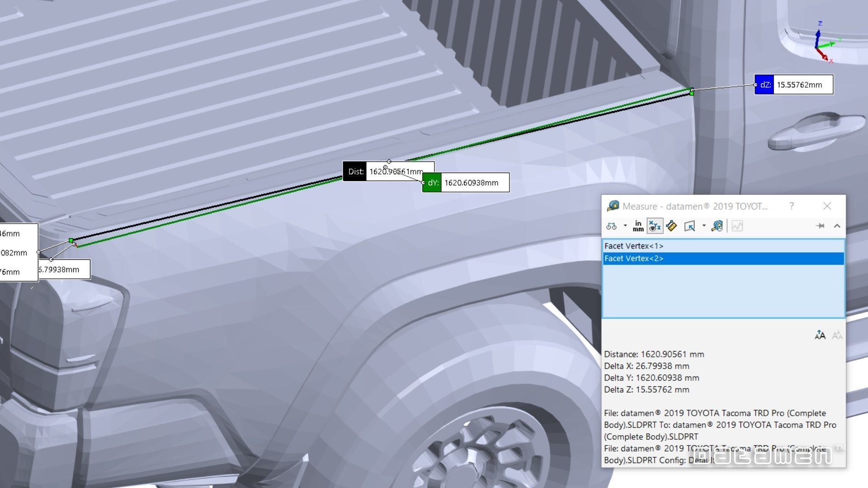Open Units/Precision (in/mm) settings
This screenshot has height=488, width=868.
(x=638, y=226)
